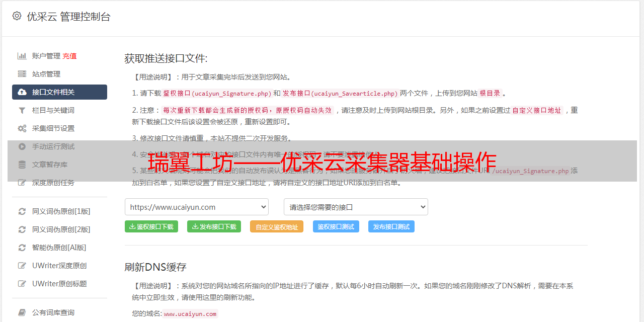
Task: Click the bar chart icon for 账户管理
Action: pos(22,56)
